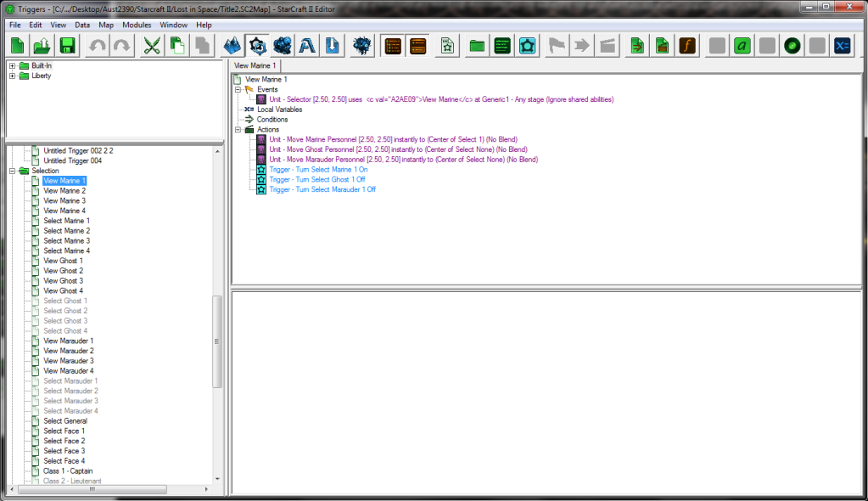Create a new variable with the X= icon
This screenshot has width=868, height=501.
point(842,46)
